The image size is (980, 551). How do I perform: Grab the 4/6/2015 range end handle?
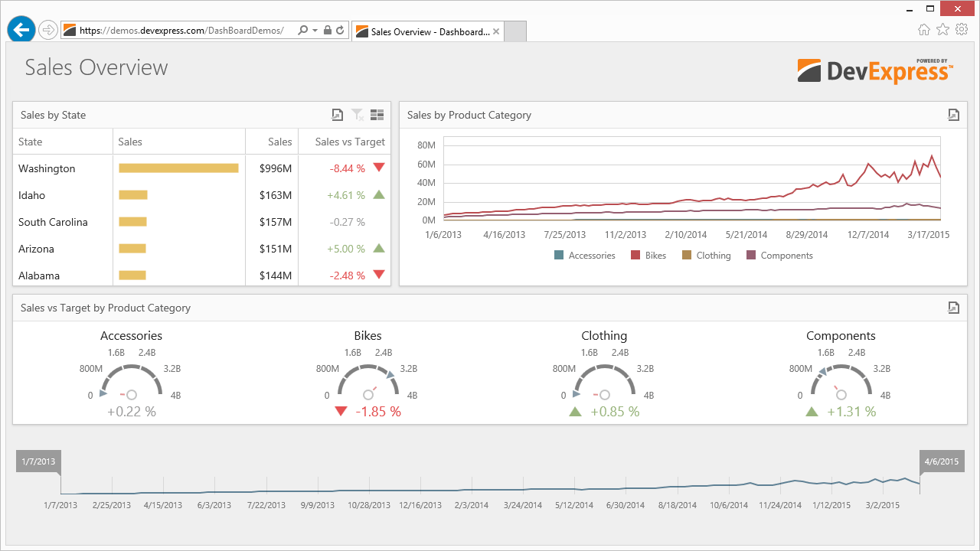coord(941,462)
